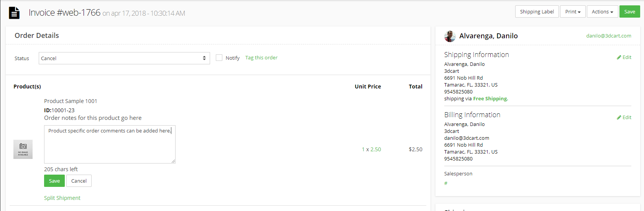Edit the Billing Information
This screenshot has height=211, width=644.
(624, 117)
